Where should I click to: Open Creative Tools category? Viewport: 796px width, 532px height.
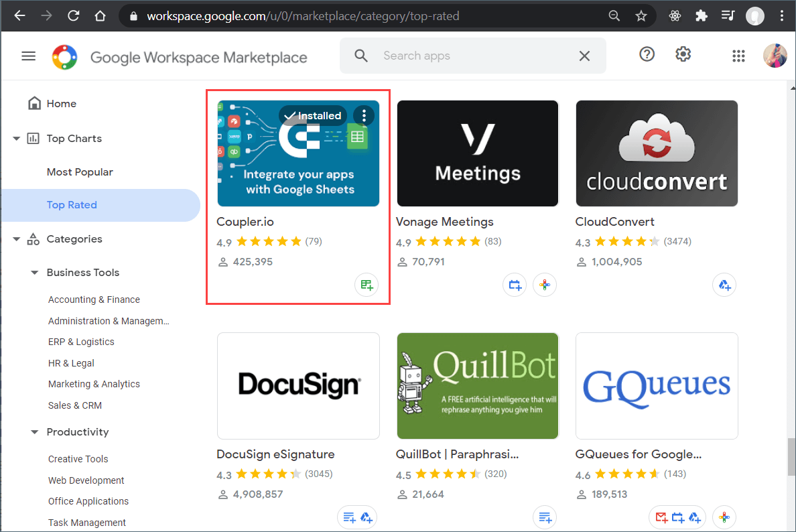[x=78, y=459]
